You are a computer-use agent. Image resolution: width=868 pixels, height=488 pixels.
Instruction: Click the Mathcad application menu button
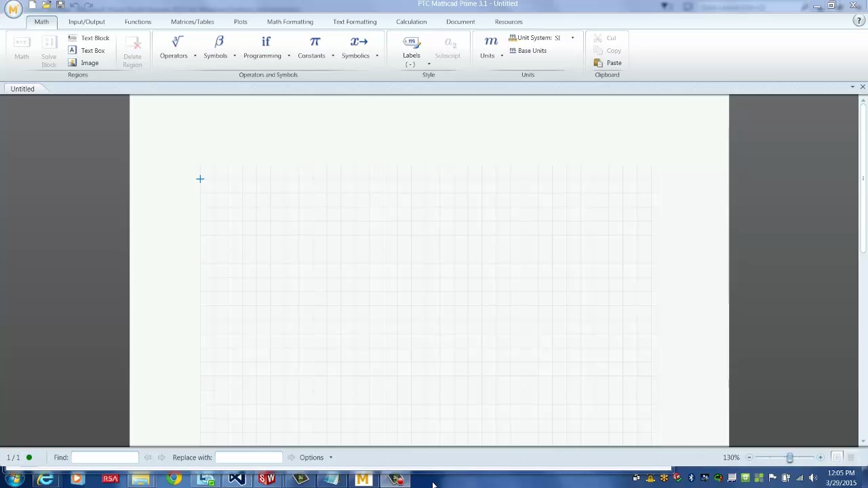coord(13,8)
